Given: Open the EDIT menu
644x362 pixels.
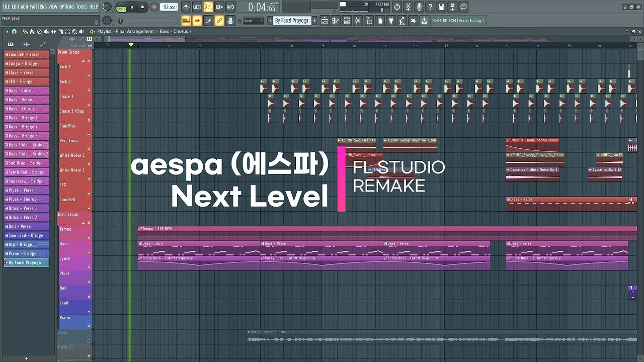Looking at the screenshot, I should pyautogui.click(x=16, y=7).
